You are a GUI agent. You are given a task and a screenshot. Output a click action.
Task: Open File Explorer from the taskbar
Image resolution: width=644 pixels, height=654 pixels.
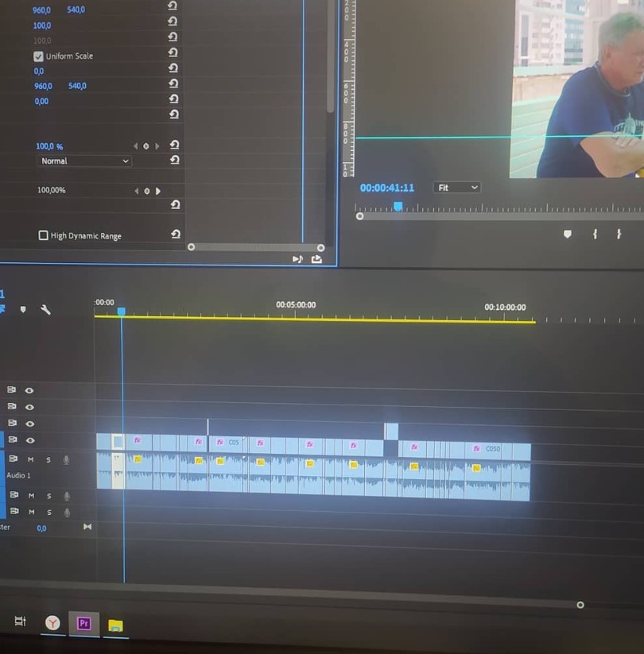(115, 625)
